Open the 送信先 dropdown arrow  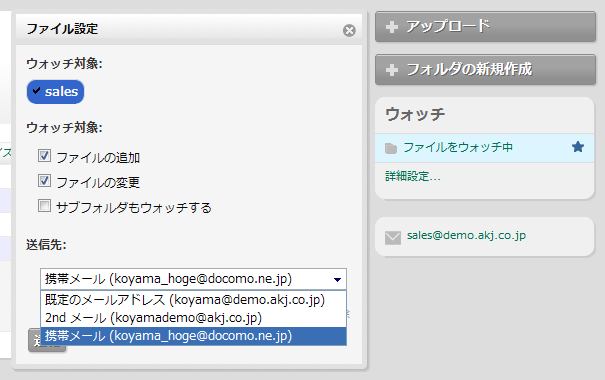pos(337,279)
